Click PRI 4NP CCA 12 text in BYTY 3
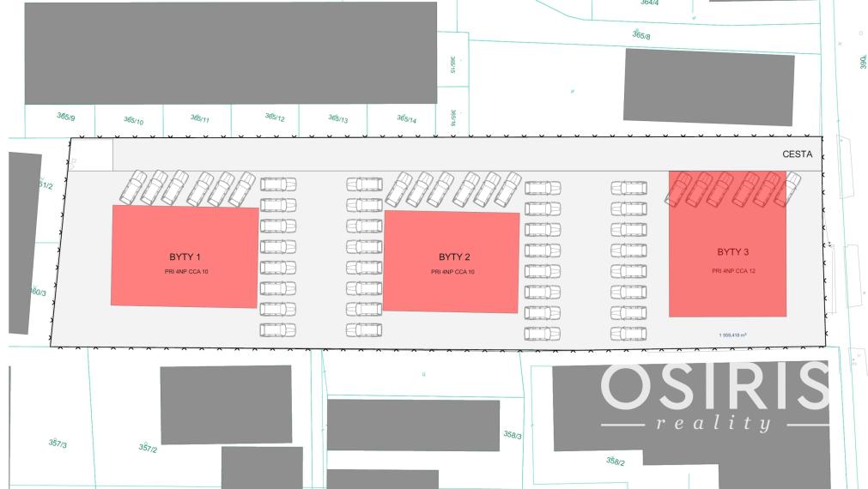The height and width of the screenshot is (489, 868). 732,271
